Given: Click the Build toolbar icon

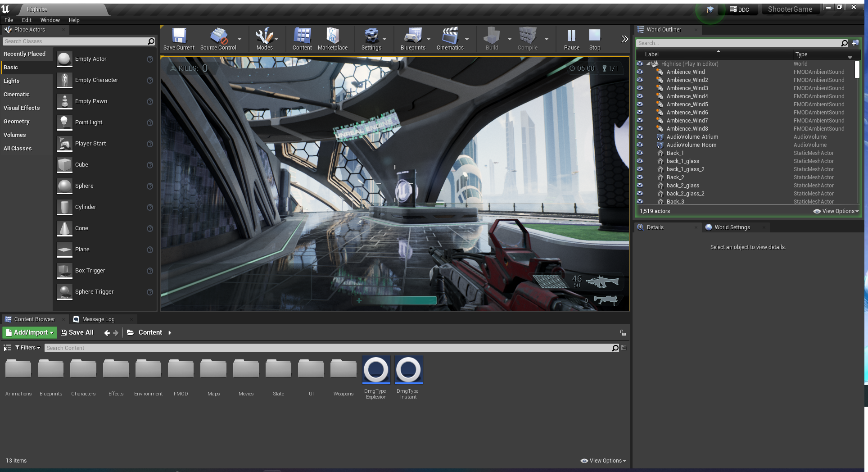Looking at the screenshot, I should (x=492, y=36).
